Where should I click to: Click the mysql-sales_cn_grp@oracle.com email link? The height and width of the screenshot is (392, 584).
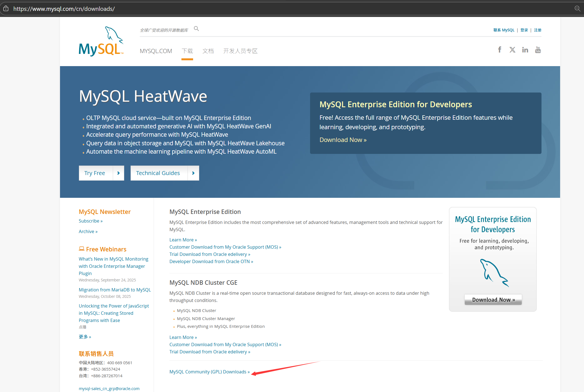pyautogui.click(x=109, y=388)
